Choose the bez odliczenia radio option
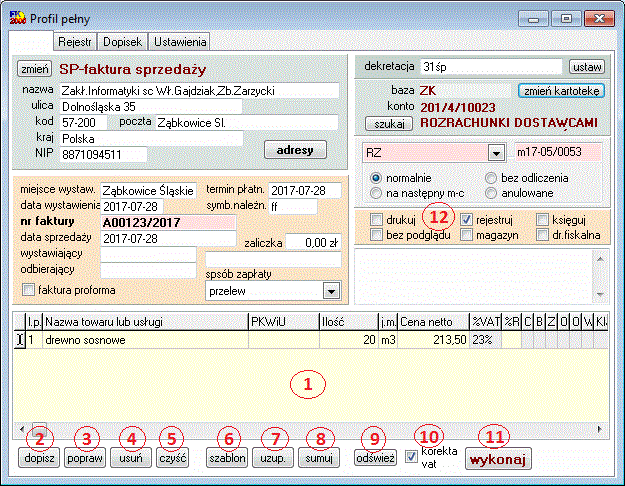 [x=491, y=178]
